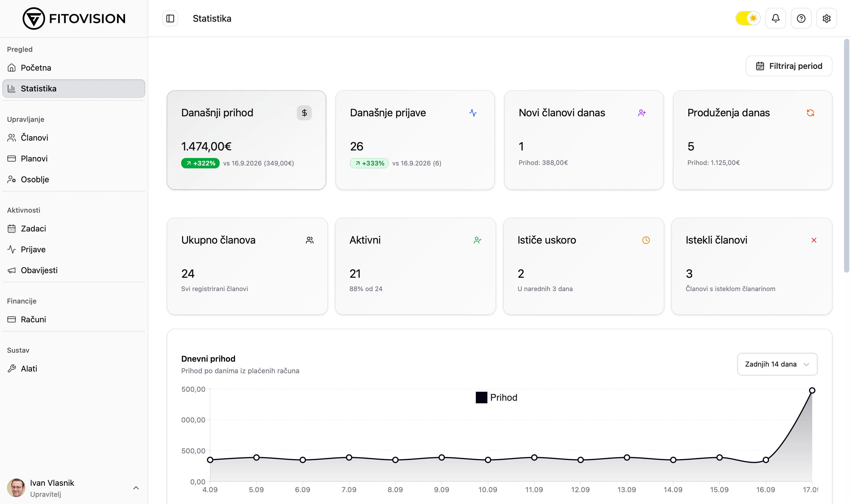851x504 pixels.
Task: Click the vertical page scrollbar
Action: coord(847,156)
